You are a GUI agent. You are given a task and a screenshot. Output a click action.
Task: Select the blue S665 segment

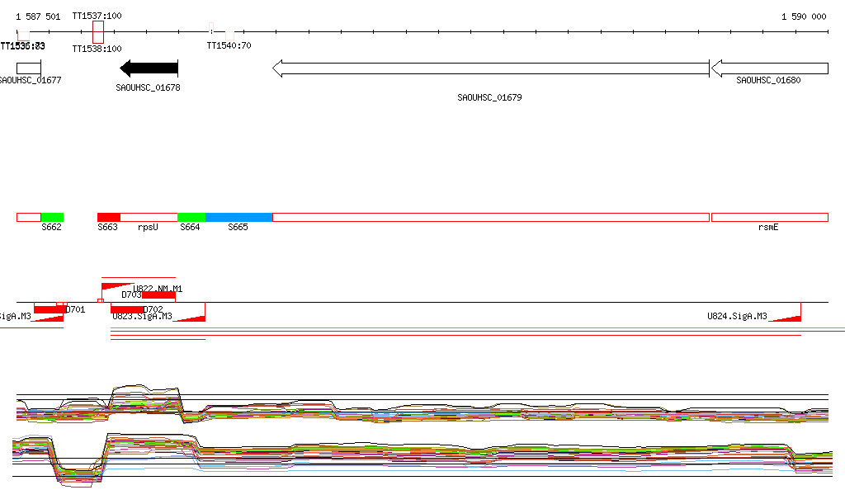[238, 217]
